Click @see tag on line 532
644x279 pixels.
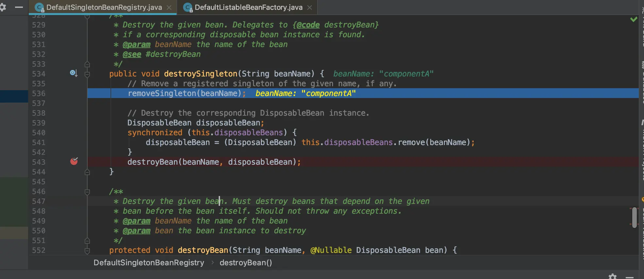click(132, 54)
